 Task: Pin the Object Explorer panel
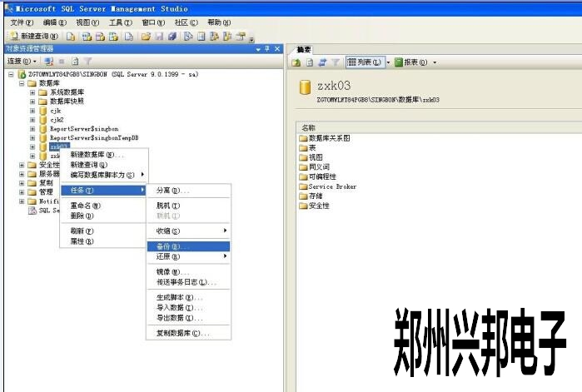[267, 49]
